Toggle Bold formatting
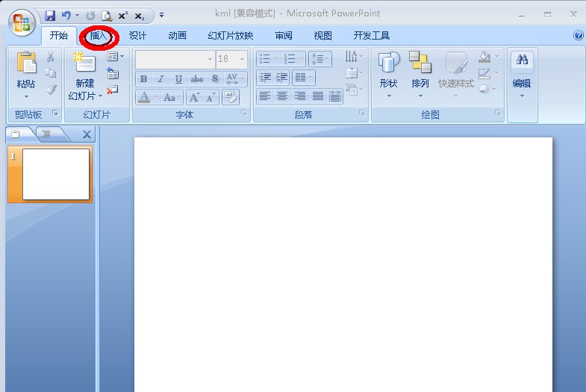 (x=143, y=79)
